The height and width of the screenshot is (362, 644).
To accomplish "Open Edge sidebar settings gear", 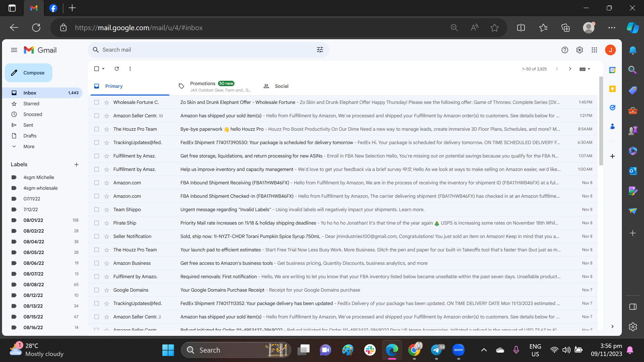I will [633, 327].
